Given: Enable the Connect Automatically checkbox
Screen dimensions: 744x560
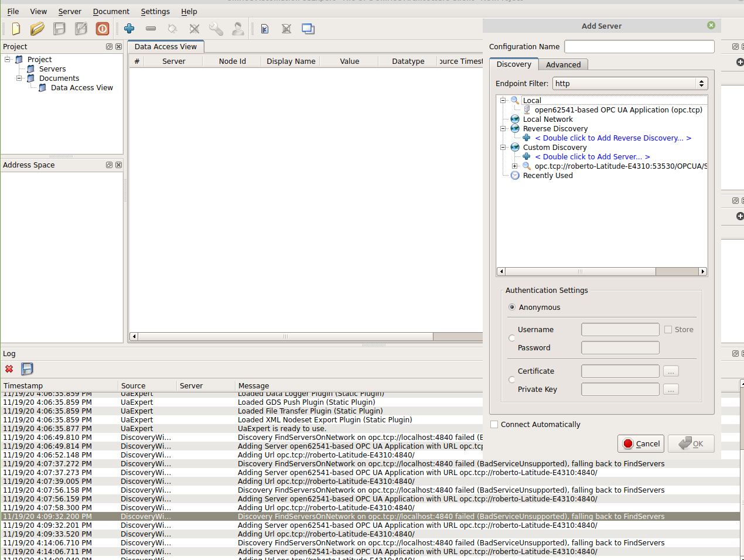Looking at the screenshot, I should [x=494, y=424].
